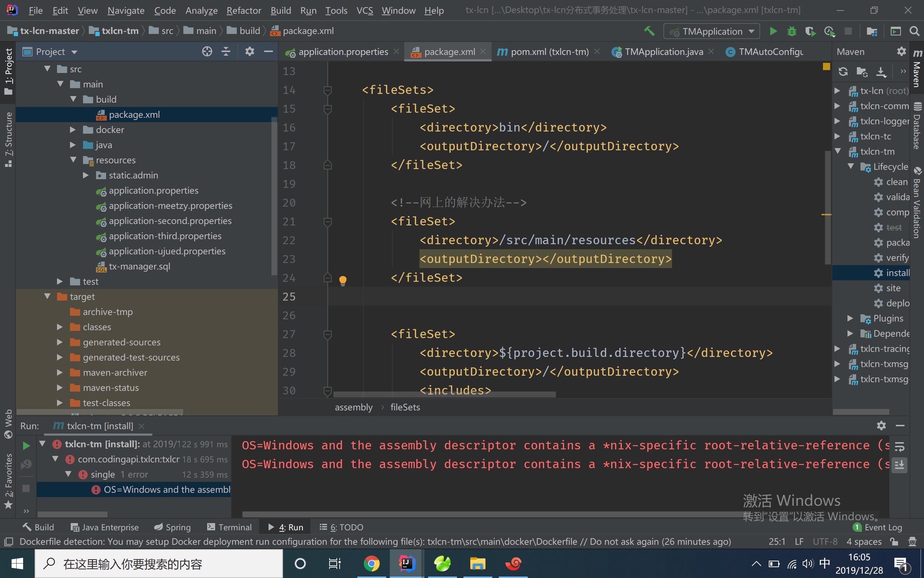
Task: Open the Project view selector dropdown
Action: (50, 52)
